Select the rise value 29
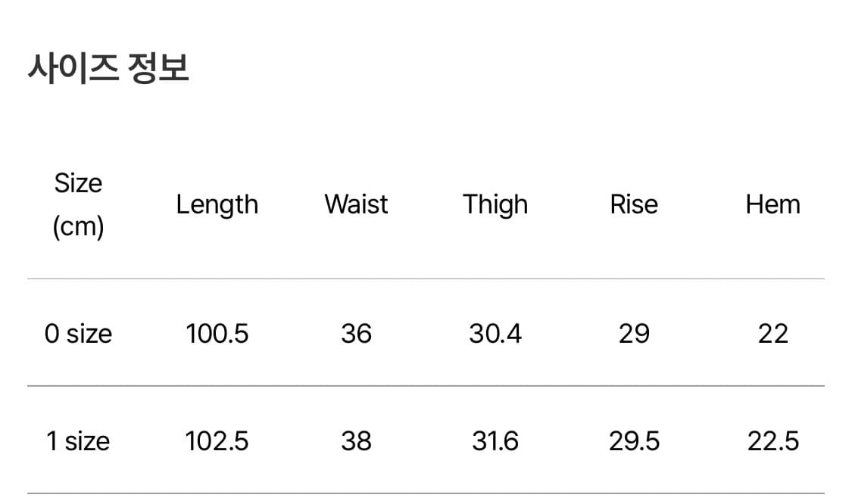 [x=634, y=333]
